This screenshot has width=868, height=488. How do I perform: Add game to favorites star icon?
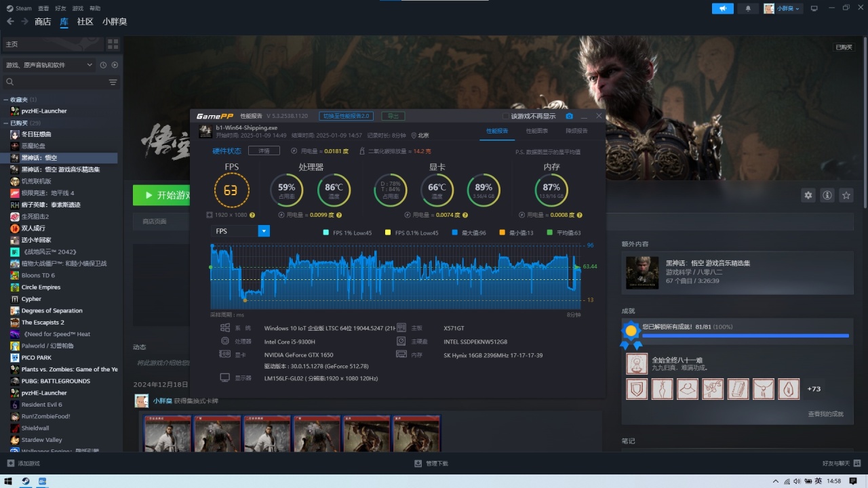point(846,195)
